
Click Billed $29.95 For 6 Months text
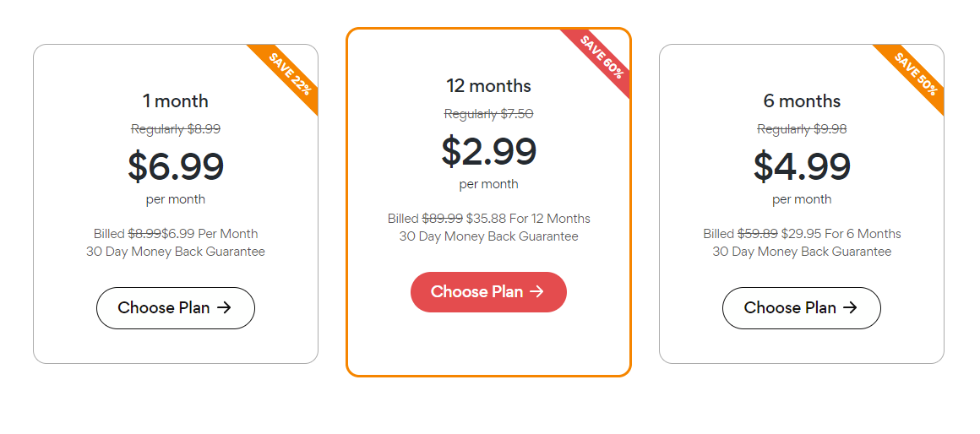tap(802, 234)
